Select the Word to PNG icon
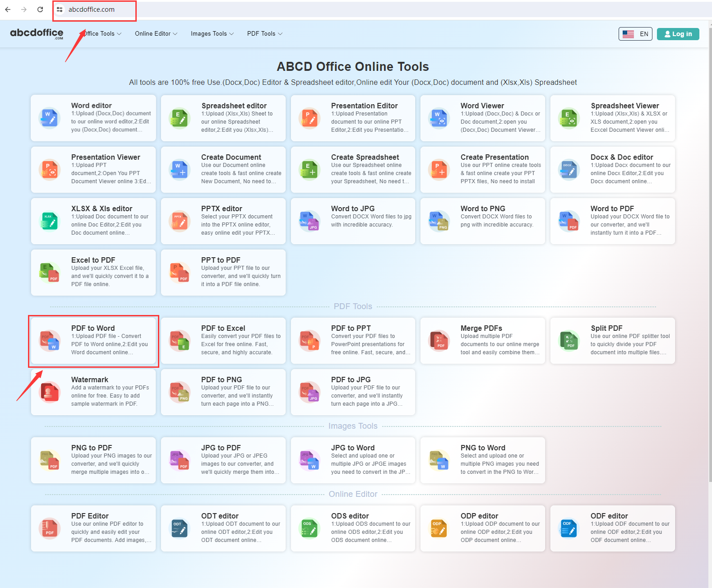 [x=439, y=221]
